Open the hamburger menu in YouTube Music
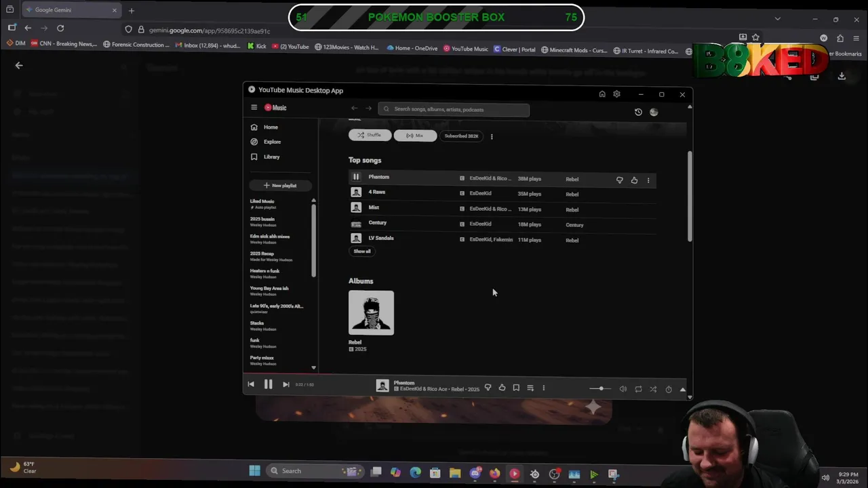 click(254, 107)
